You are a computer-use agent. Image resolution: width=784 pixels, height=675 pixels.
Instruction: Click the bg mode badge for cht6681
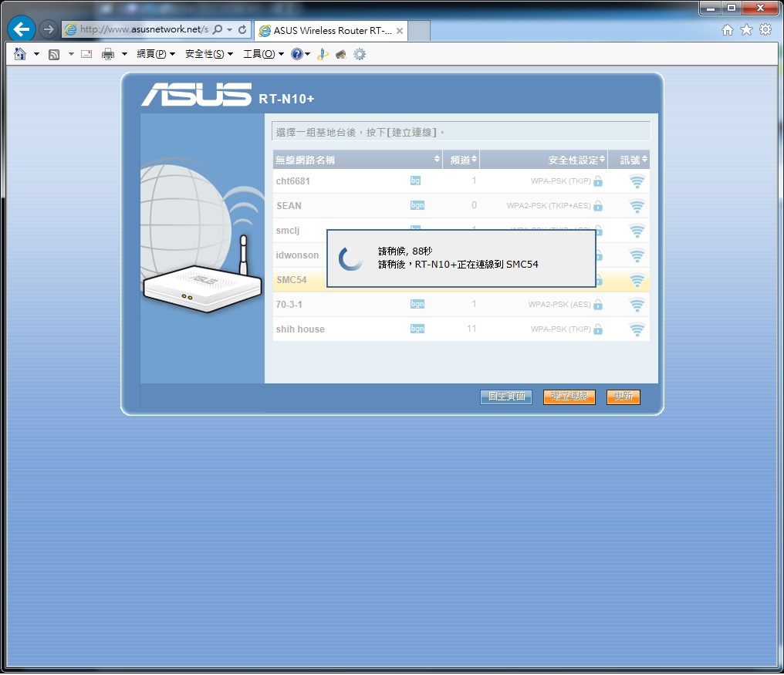coord(415,181)
